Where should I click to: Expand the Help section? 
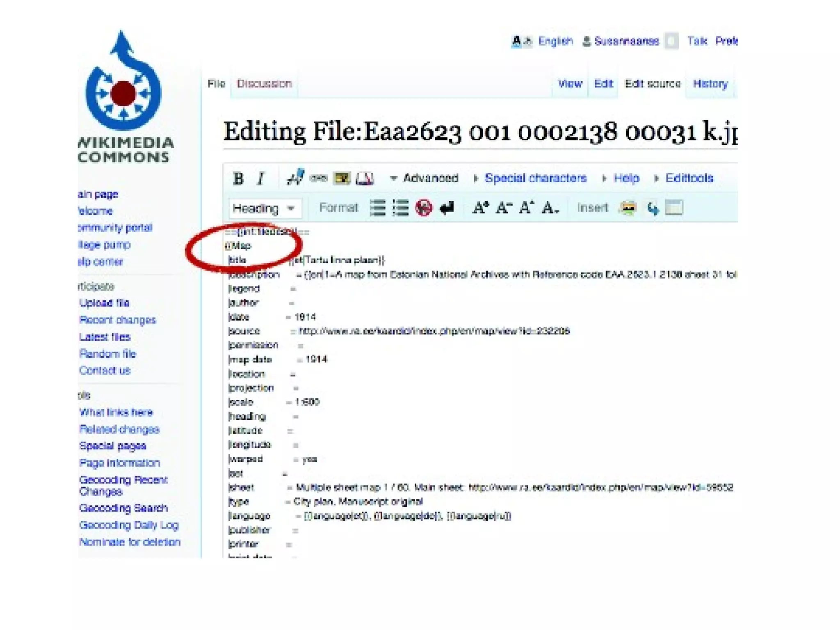click(x=621, y=178)
